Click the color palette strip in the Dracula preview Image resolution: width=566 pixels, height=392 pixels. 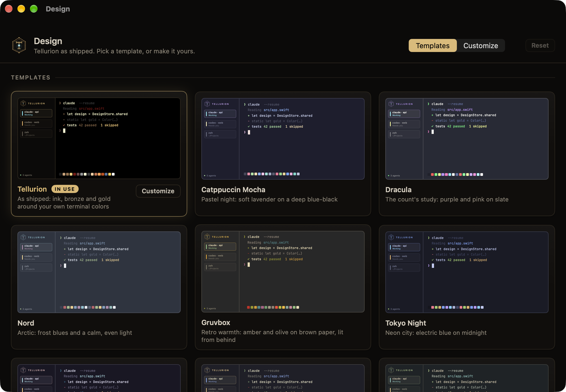(455, 174)
